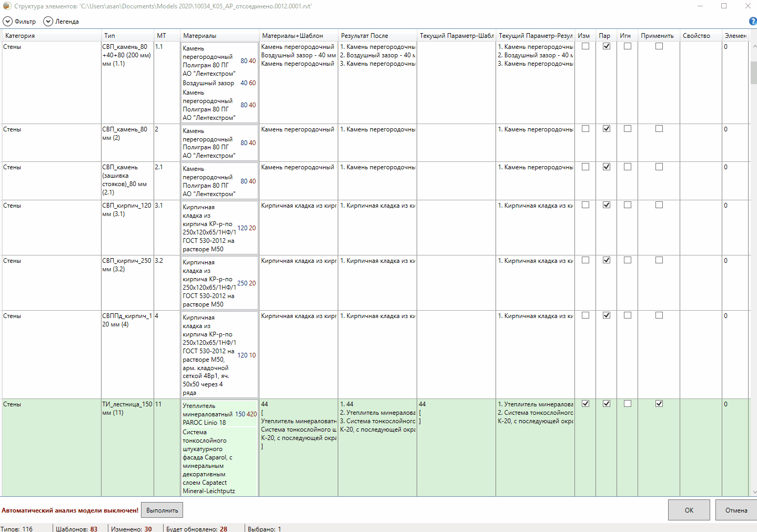Click the scrollbar down arrow
The image size is (757, 532).
(753, 492)
